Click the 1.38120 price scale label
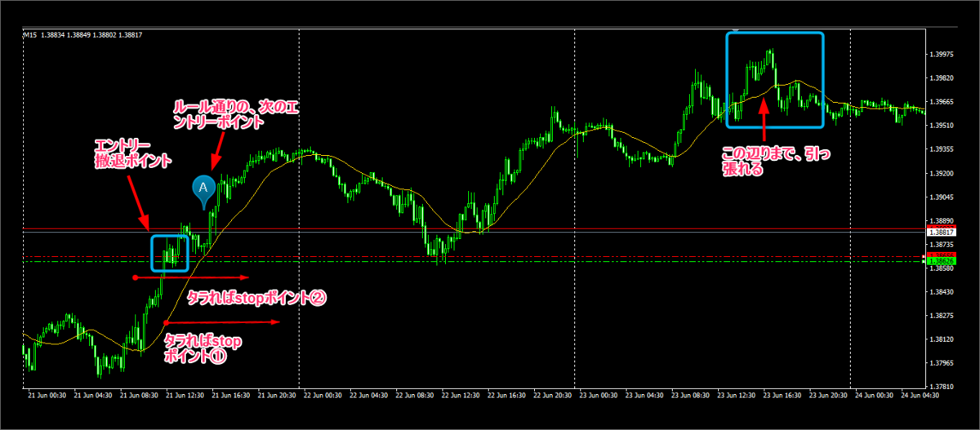980x430 pixels. (x=942, y=339)
